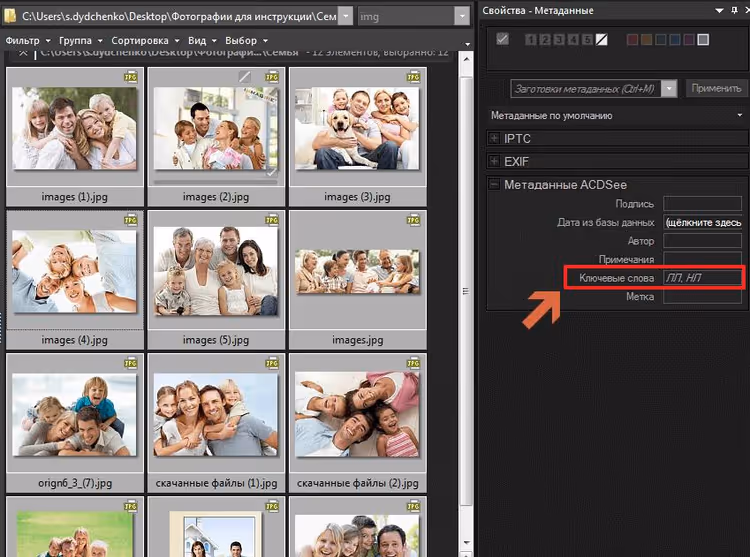
Task: Click the Ключевые слова field
Action: 703,278
